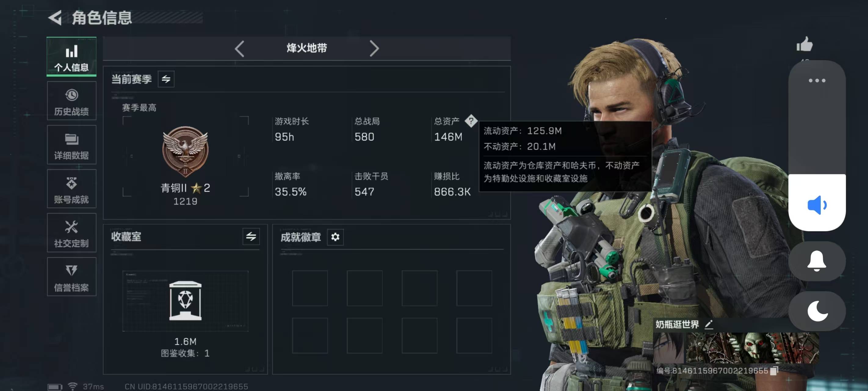868x391 pixels.
Task: Toggle the notification bell
Action: pyautogui.click(x=817, y=261)
